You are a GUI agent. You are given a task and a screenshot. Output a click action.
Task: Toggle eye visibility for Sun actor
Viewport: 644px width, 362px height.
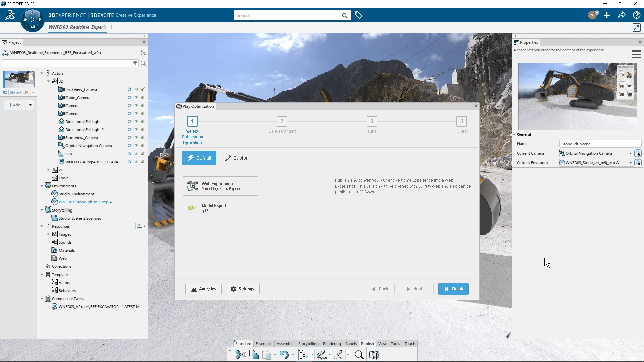click(136, 154)
